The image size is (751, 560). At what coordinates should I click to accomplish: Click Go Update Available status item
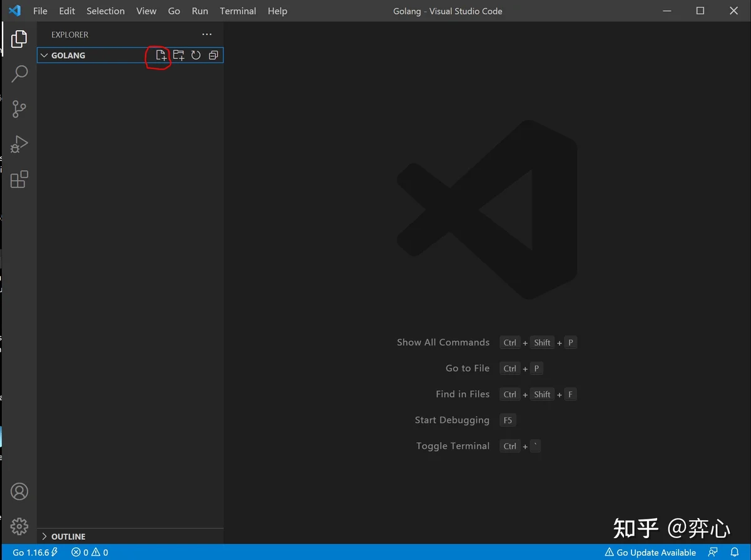click(650, 552)
